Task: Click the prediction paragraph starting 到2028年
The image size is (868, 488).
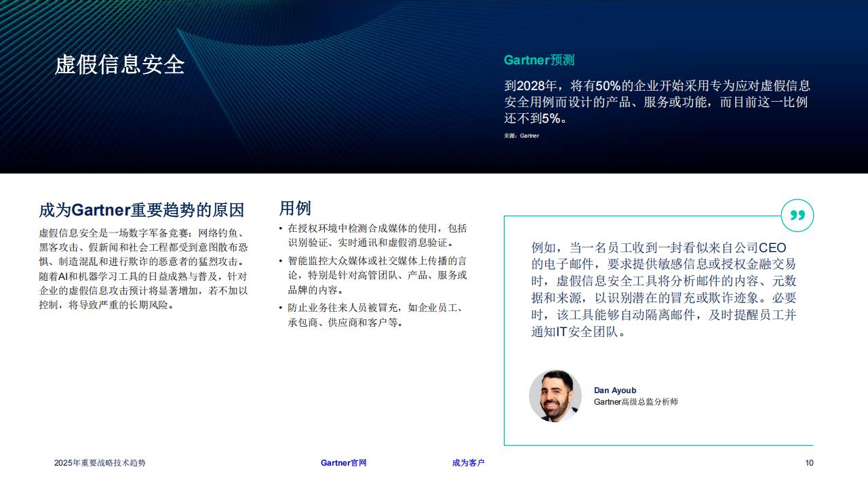Action: [x=657, y=102]
